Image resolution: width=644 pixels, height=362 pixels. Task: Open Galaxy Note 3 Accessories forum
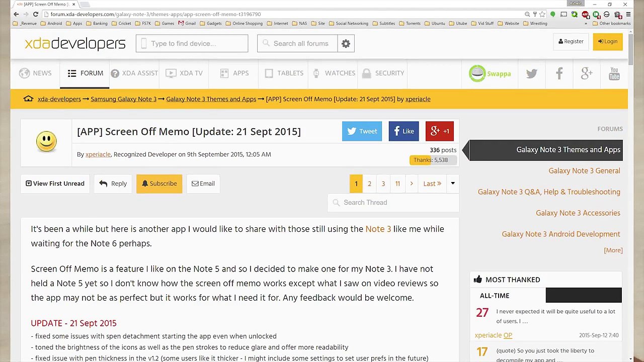578,213
